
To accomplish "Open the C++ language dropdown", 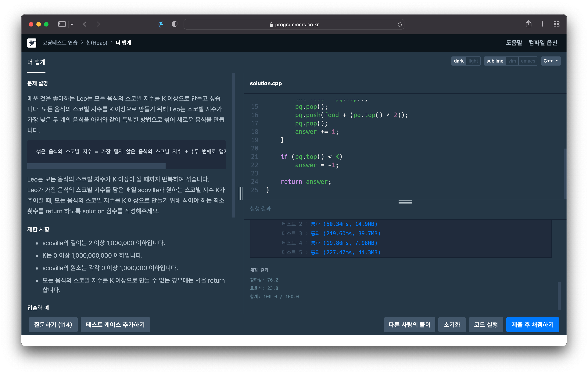I will [551, 61].
